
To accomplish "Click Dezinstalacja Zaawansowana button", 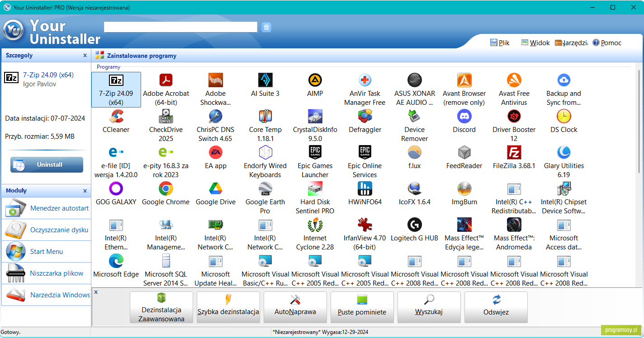I will [161, 307].
